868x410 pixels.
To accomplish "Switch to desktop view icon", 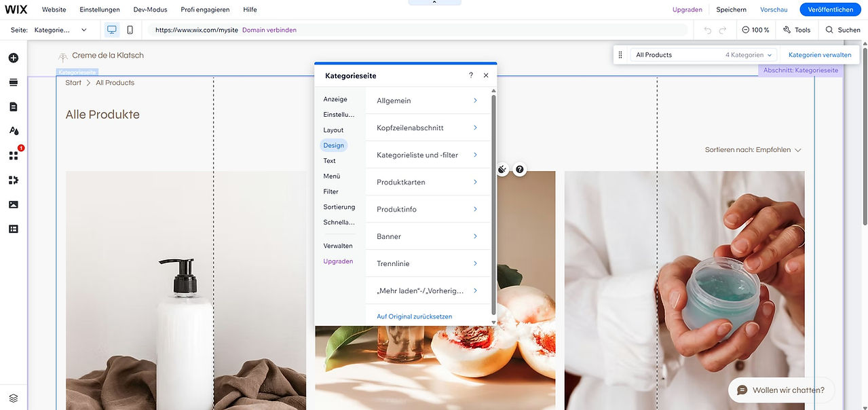I will [112, 30].
